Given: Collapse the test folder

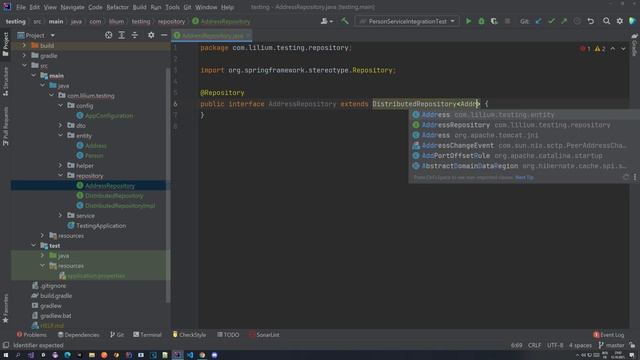Looking at the screenshot, I should click(33, 245).
